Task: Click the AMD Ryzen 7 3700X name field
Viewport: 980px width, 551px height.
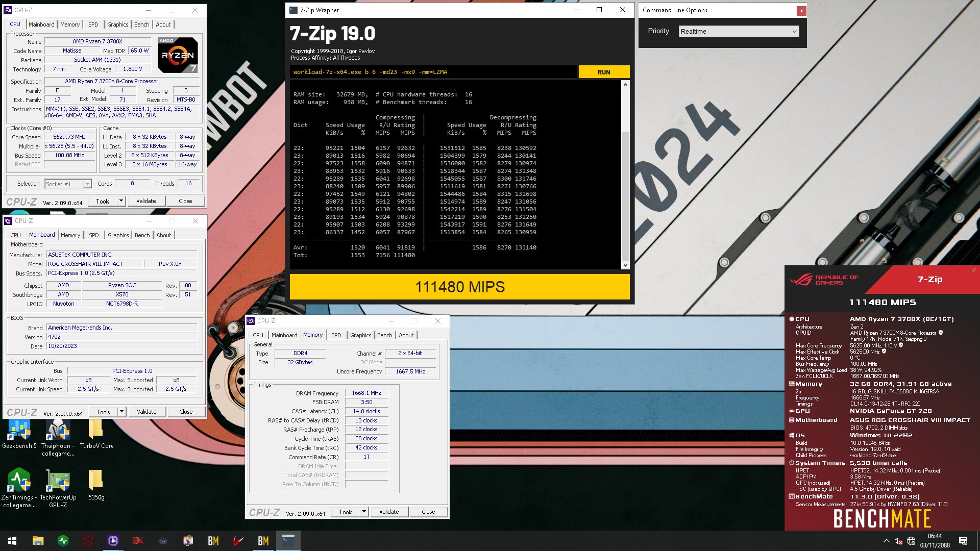Action: [97, 41]
